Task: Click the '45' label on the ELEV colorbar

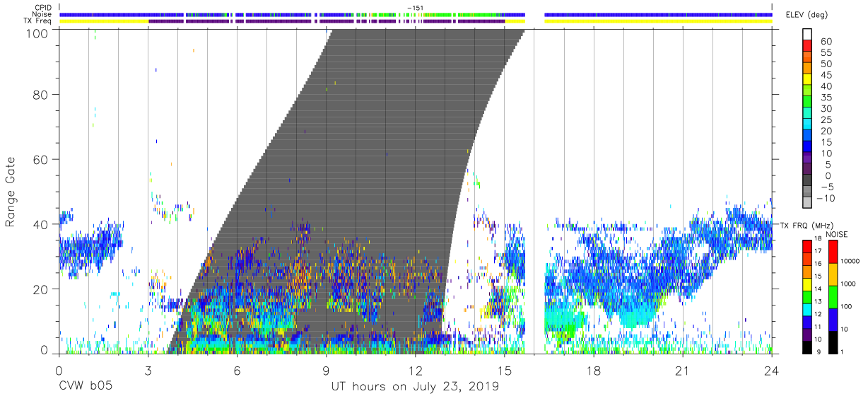Action: click(826, 74)
